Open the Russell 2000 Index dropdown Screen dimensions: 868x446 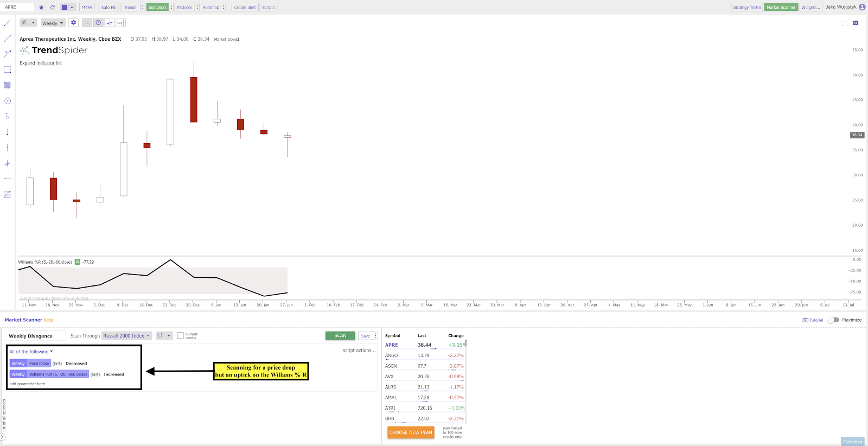pyautogui.click(x=127, y=336)
